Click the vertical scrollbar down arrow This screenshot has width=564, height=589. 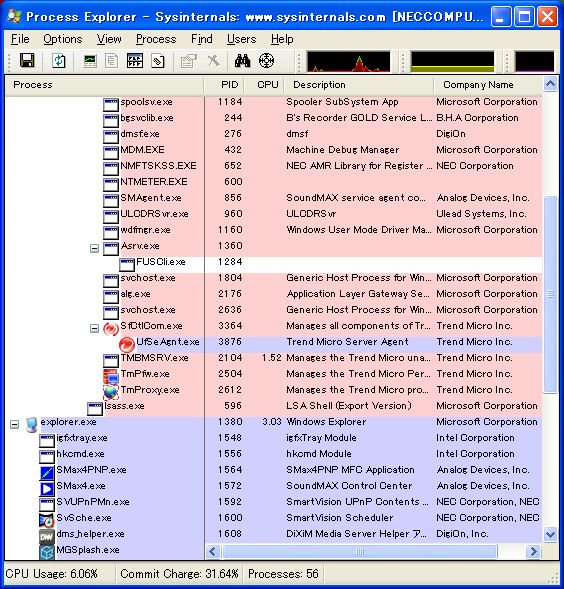(550, 534)
